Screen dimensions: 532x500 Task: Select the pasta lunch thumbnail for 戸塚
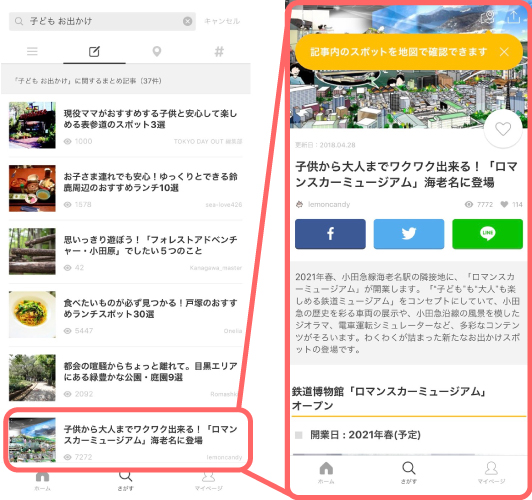[x=32, y=314]
